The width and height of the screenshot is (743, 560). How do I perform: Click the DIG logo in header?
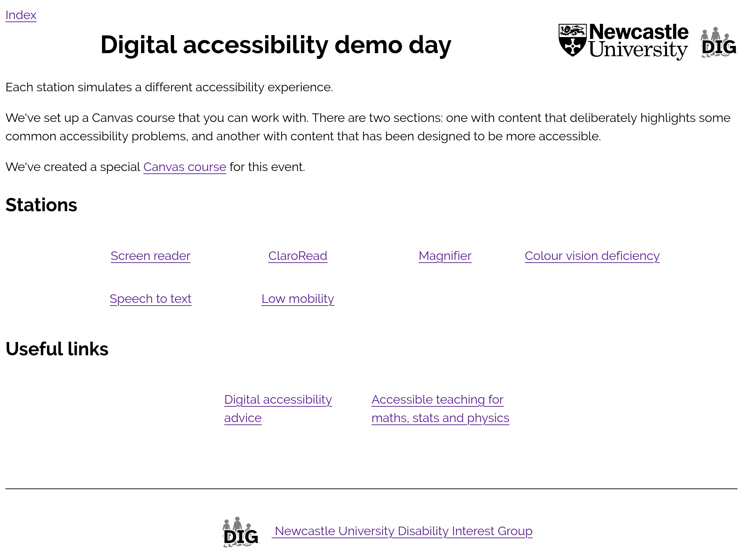pos(718,44)
